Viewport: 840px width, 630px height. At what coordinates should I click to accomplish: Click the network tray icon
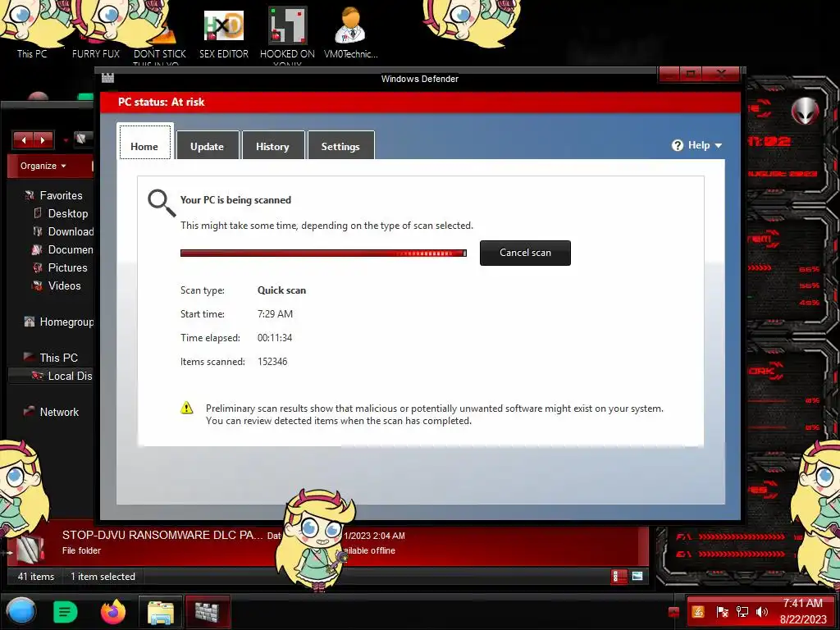[x=742, y=611]
